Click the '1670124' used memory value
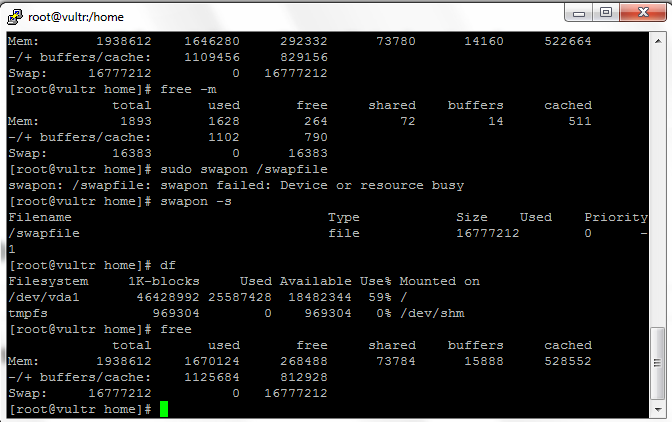This screenshot has width=672, height=422. click(212, 362)
